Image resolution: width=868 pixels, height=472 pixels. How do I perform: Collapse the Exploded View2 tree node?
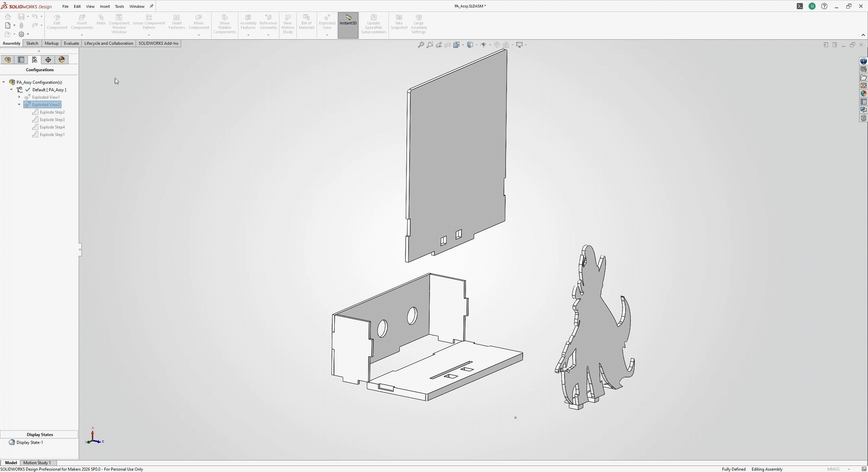tap(19, 105)
